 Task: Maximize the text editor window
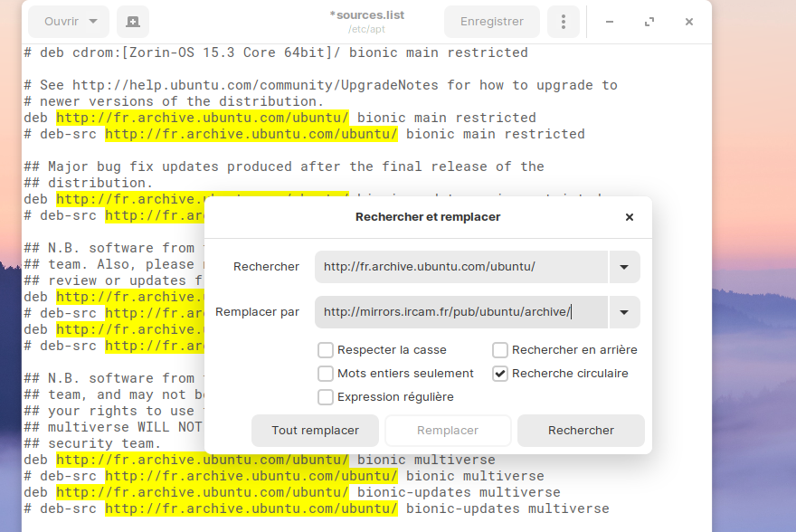tap(649, 22)
